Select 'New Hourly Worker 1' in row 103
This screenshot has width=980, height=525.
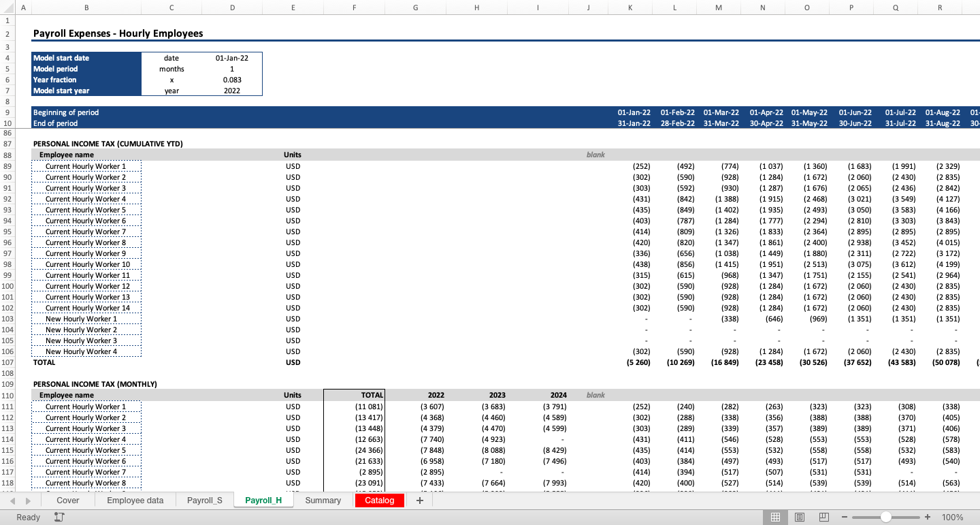[x=86, y=319]
